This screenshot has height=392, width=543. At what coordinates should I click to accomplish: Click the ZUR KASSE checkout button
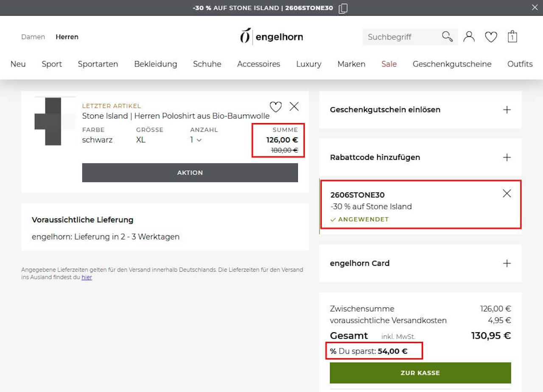[x=420, y=373]
